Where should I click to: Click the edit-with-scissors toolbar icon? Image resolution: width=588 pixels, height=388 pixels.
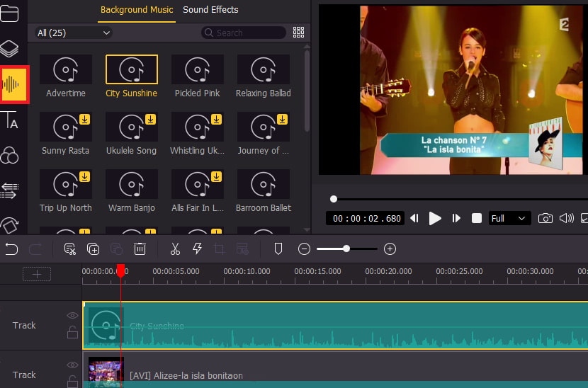69,249
